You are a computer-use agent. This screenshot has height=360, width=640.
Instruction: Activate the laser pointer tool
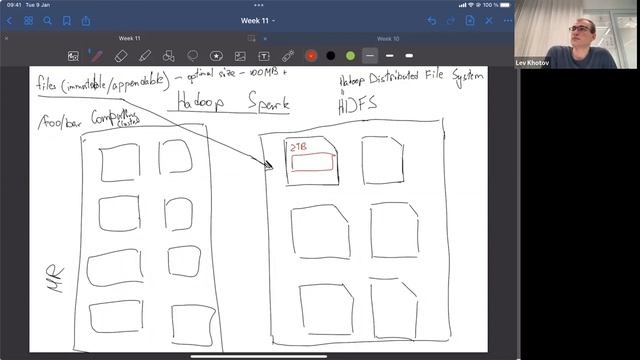288,56
